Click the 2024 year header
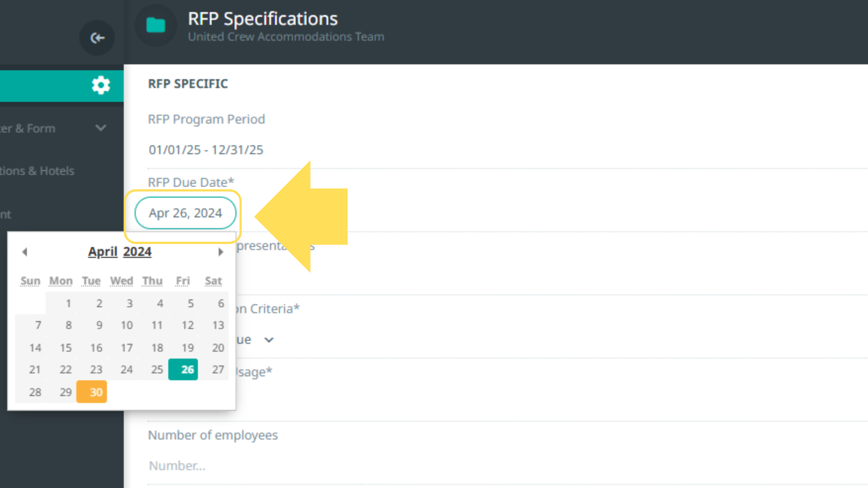The image size is (868, 488). tap(137, 252)
